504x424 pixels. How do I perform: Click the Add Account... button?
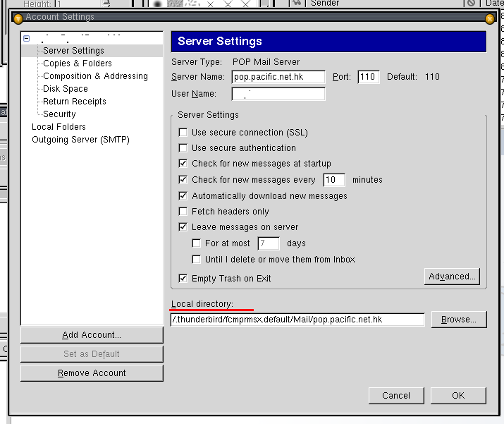[92, 335]
